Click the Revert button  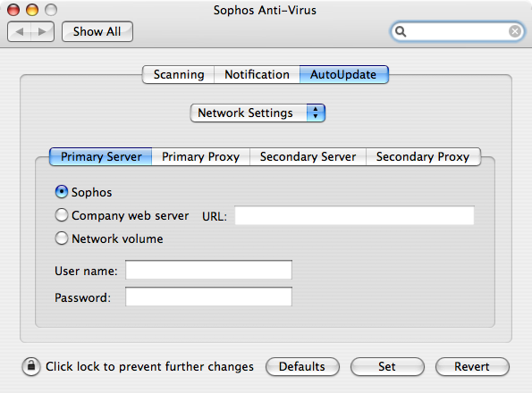(x=472, y=366)
